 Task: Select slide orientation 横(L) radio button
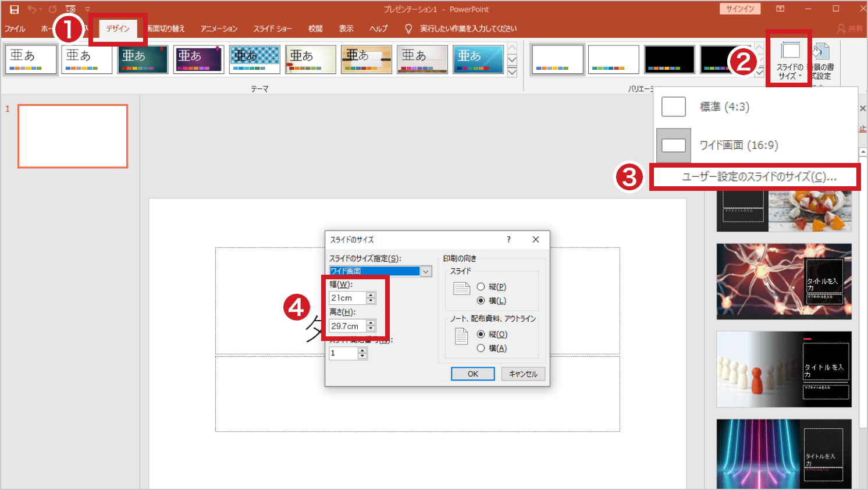(481, 300)
